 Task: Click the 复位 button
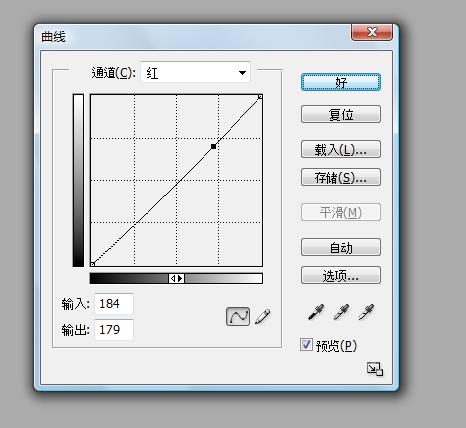point(341,114)
